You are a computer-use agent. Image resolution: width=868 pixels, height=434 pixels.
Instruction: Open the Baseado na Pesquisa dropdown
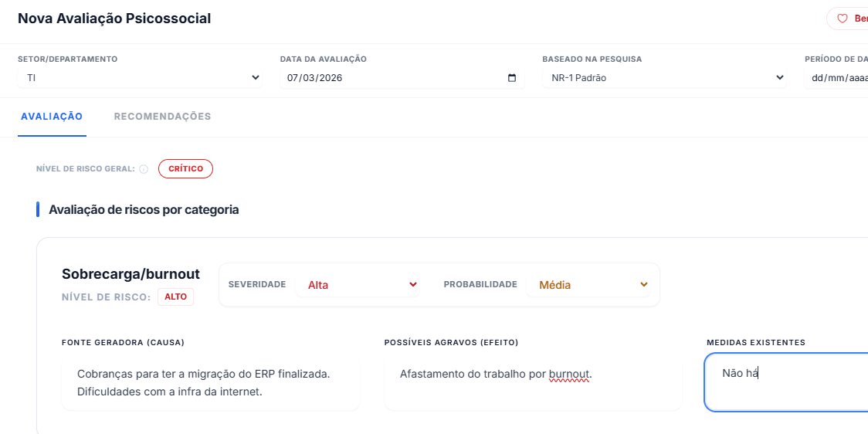664,78
